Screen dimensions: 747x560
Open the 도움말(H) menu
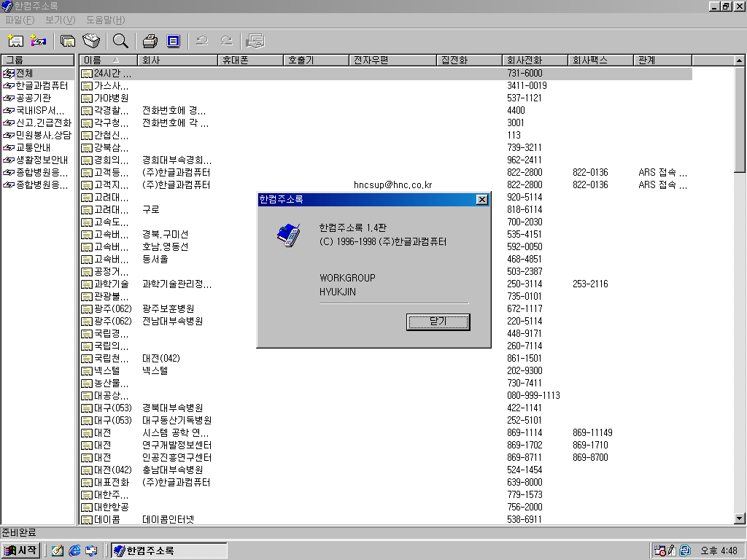point(105,20)
